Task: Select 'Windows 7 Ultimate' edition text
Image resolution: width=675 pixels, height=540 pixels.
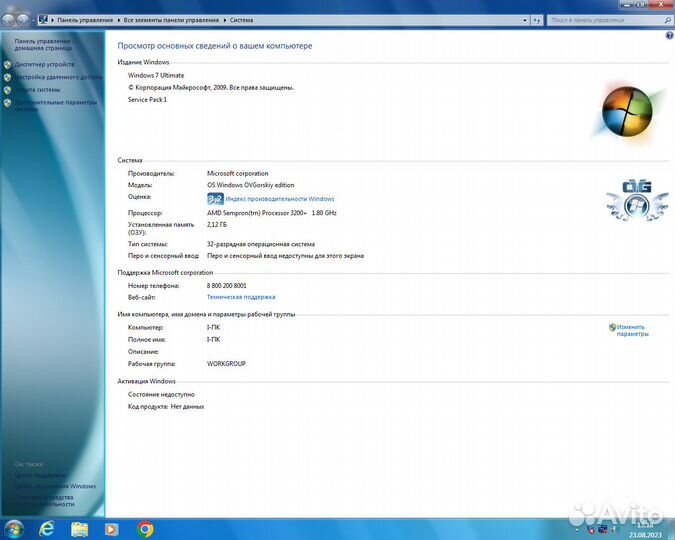Action: point(156,75)
